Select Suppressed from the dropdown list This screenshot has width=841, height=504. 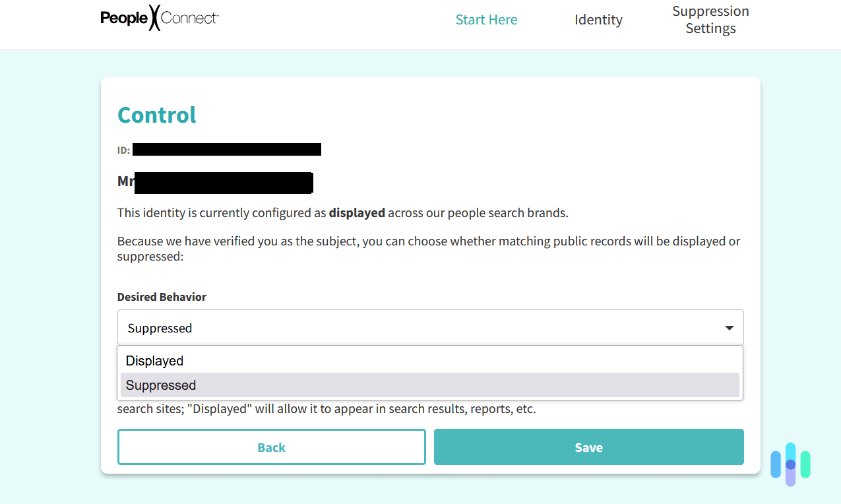click(x=161, y=385)
